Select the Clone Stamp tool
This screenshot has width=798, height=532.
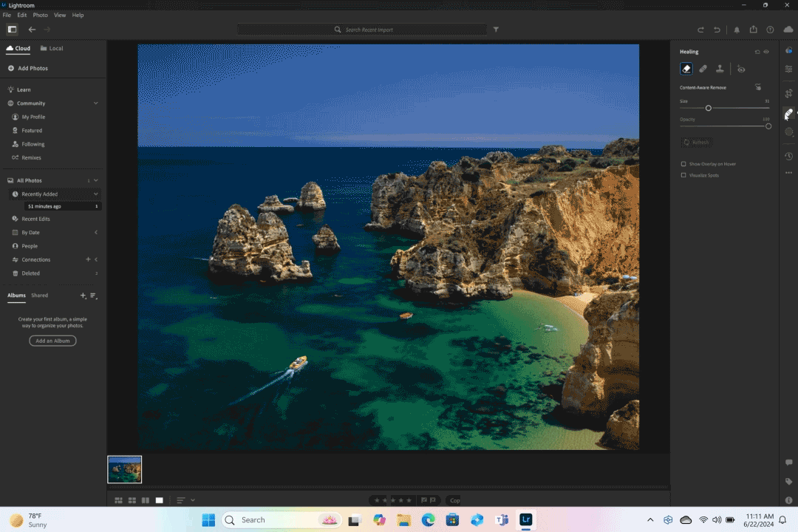[720, 68]
